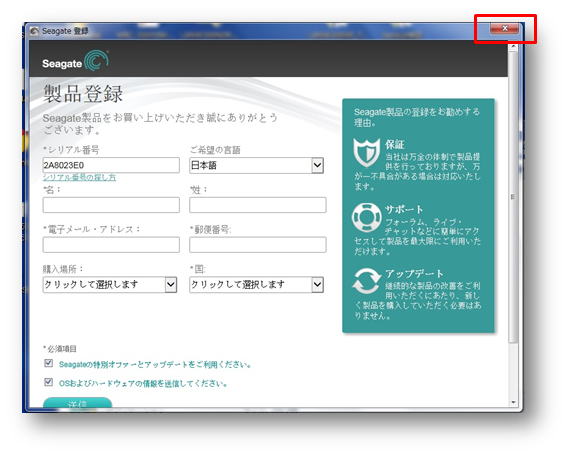Click into the 姓 last name field
567x455 pixels.
pos(258,205)
